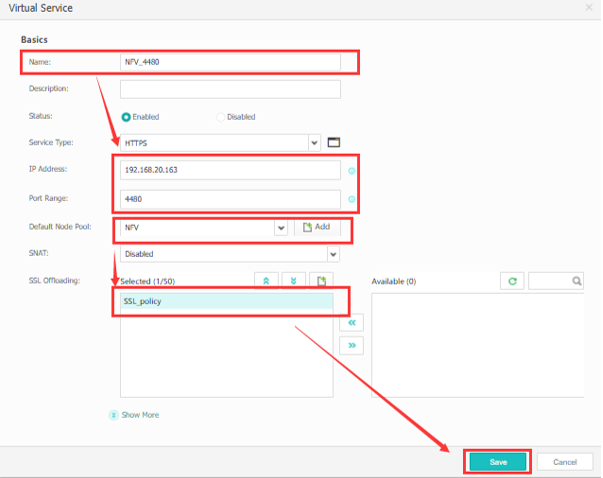
Task: Select the Enabled status radio button
Action: point(126,117)
